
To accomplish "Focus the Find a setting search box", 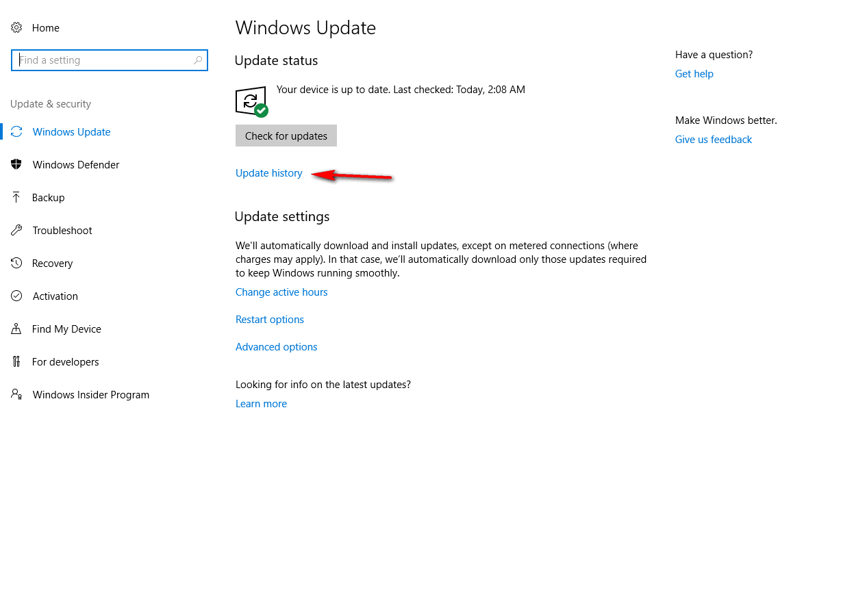I will click(110, 60).
